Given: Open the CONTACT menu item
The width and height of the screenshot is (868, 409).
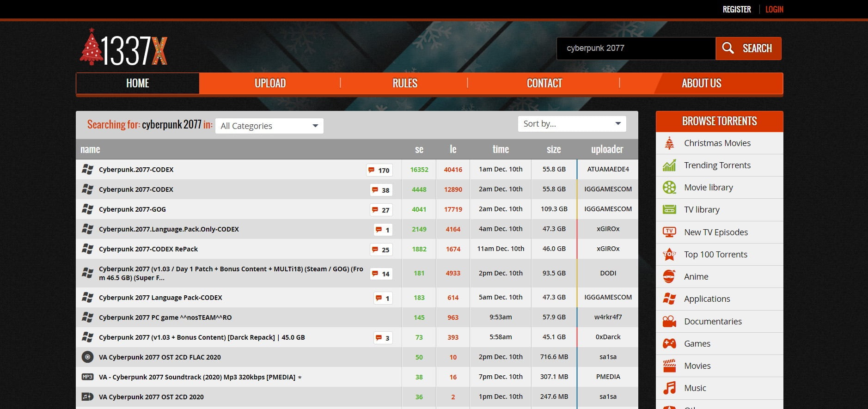Looking at the screenshot, I should (x=544, y=83).
